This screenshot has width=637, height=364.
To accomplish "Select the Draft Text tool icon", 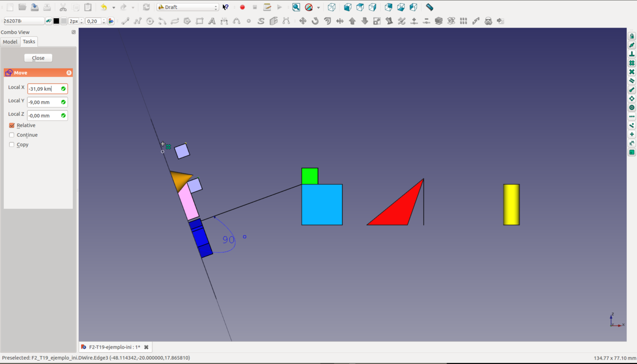I will pyautogui.click(x=212, y=21).
